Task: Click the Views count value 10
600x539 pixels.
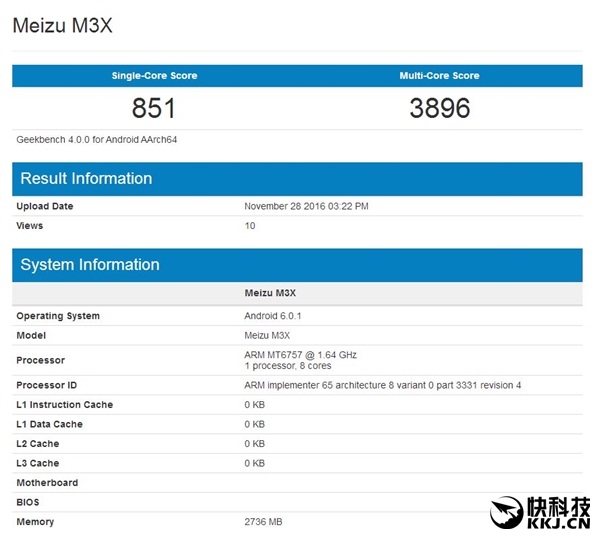Action: [250, 226]
